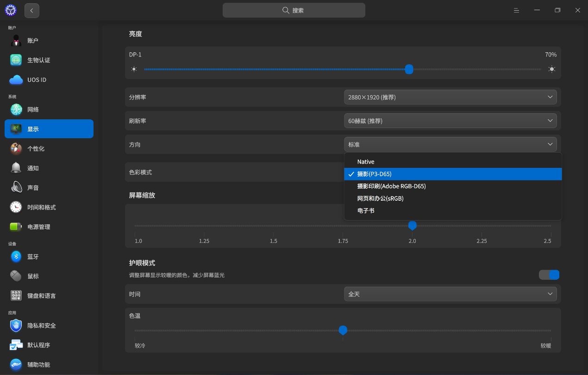Select 摄影(P3-D65) color mode option
Viewport: 588px width, 375px height.
coord(453,174)
